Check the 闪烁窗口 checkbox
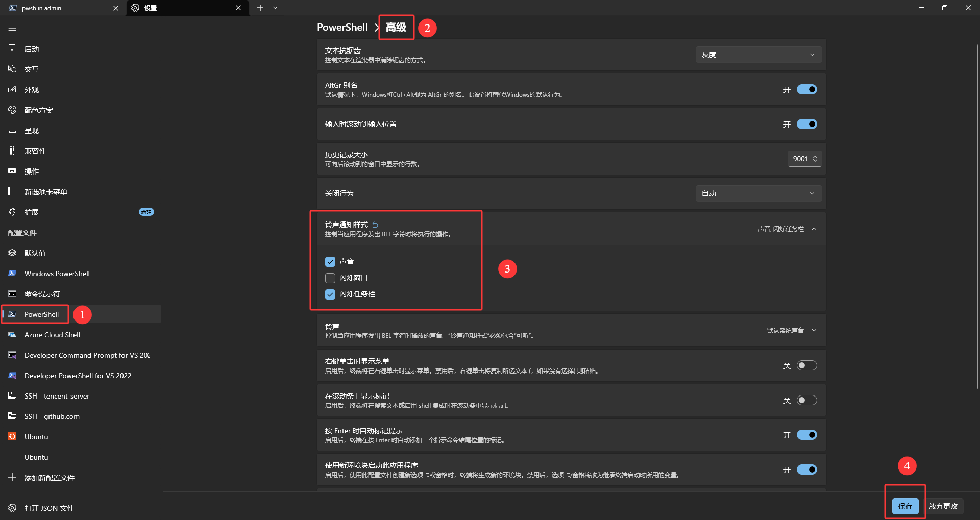Viewport: 980px width, 520px height. pos(330,278)
